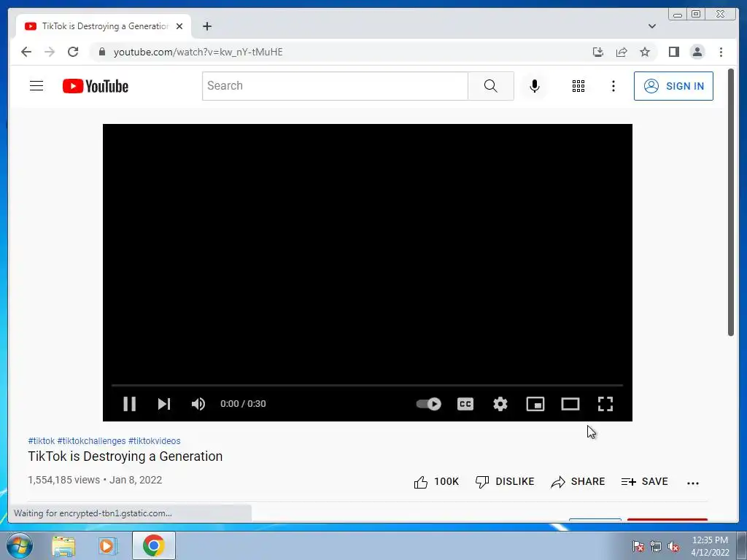The height and width of the screenshot is (560, 747).
Task: Focus the YouTube search box
Action: click(x=335, y=86)
